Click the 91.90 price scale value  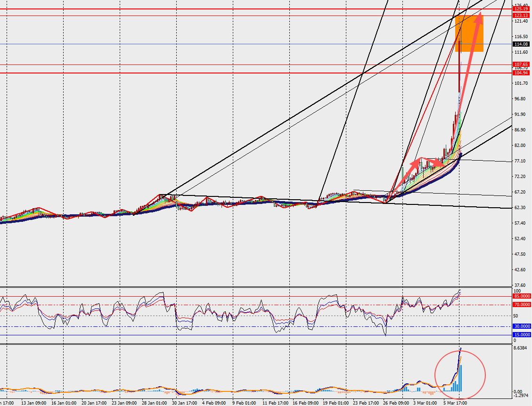[x=520, y=114]
